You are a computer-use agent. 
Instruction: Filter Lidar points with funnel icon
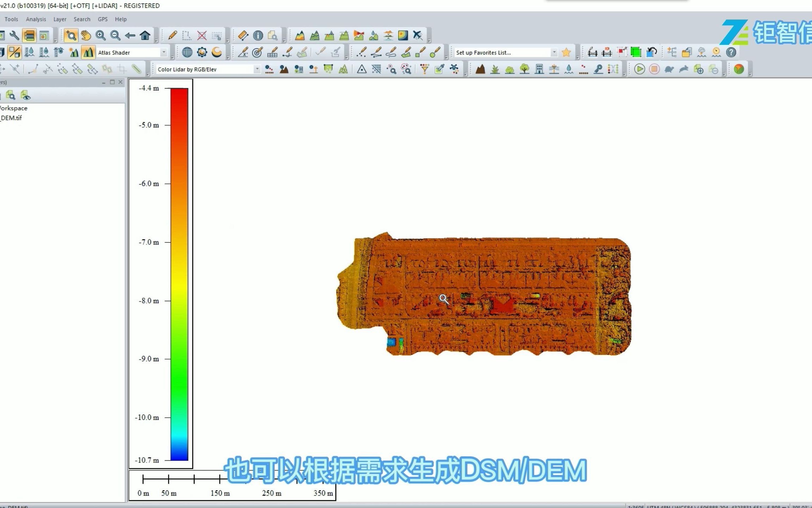pyautogui.click(x=425, y=69)
